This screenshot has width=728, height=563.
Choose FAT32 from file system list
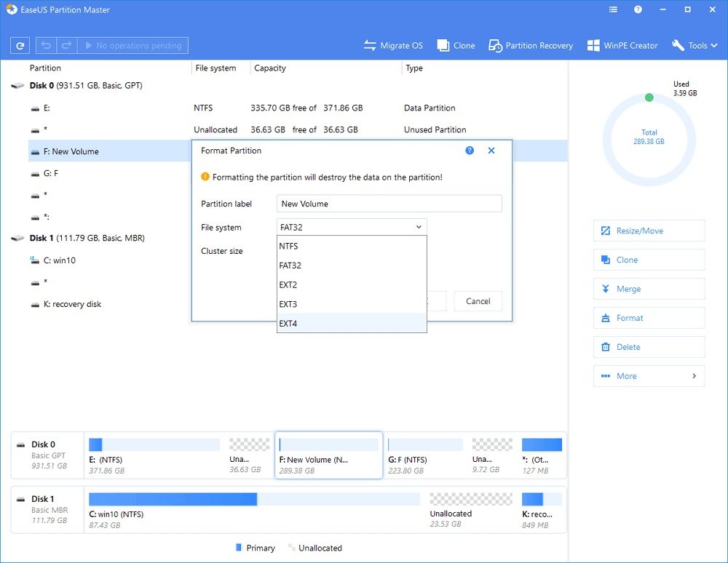[352, 265]
